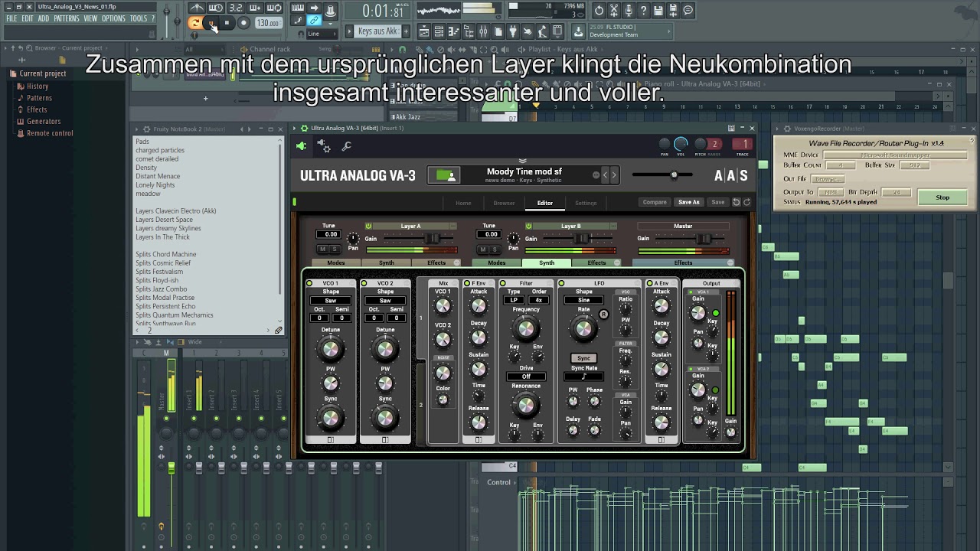Click the Save As button

click(x=688, y=202)
